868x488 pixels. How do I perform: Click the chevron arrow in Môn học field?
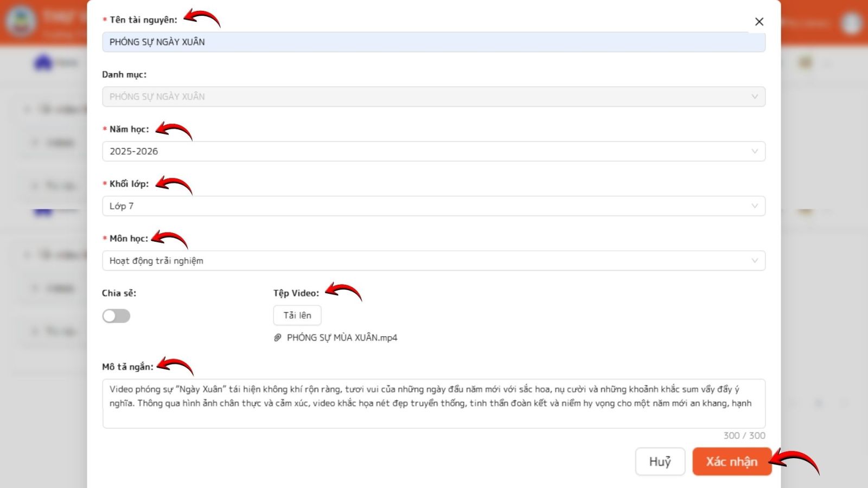point(754,261)
